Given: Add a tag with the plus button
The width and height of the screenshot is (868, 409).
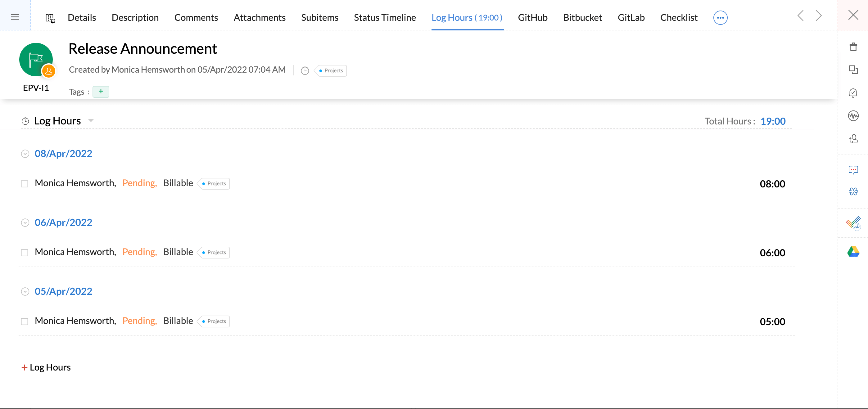Looking at the screenshot, I should 101,92.
